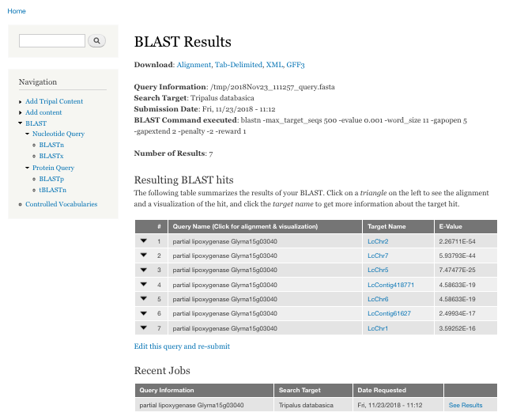Download the GFF3 file
The width and height of the screenshot is (509, 420).
point(296,65)
